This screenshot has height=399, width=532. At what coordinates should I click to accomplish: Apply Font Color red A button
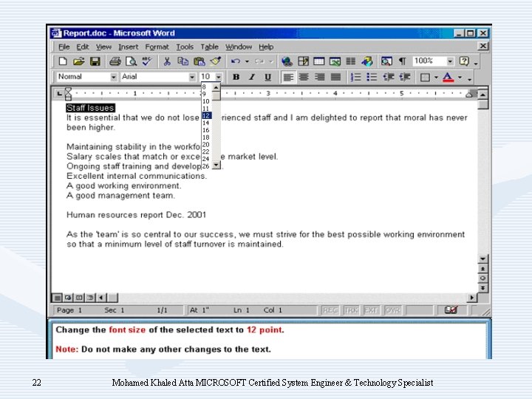449,78
